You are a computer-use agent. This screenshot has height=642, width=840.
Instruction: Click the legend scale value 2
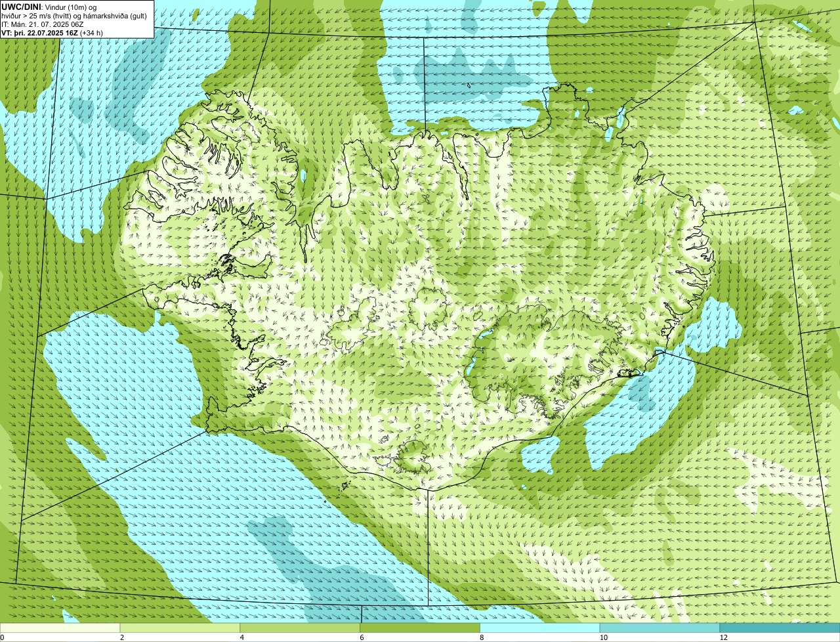point(121,637)
